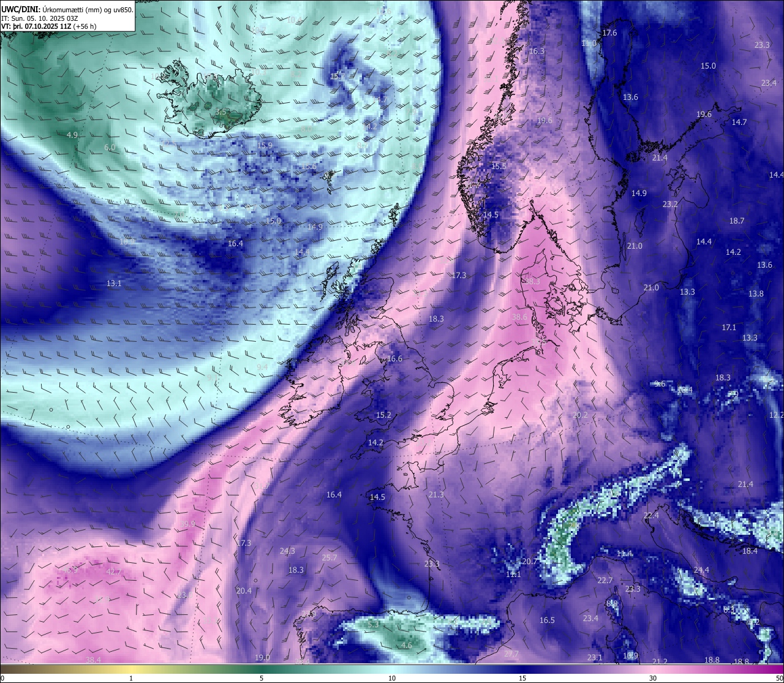Click the 9.6 value on the map
Screen dimensions: 784x683
(x=660, y=384)
